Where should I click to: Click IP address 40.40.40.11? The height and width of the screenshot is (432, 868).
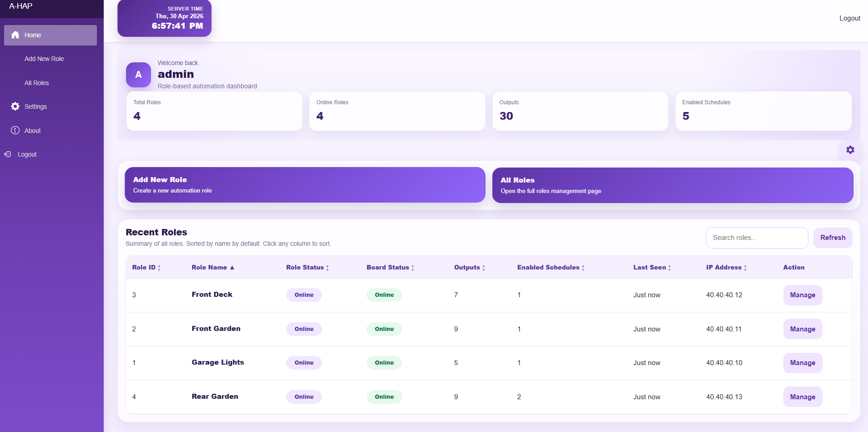[x=724, y=329]
